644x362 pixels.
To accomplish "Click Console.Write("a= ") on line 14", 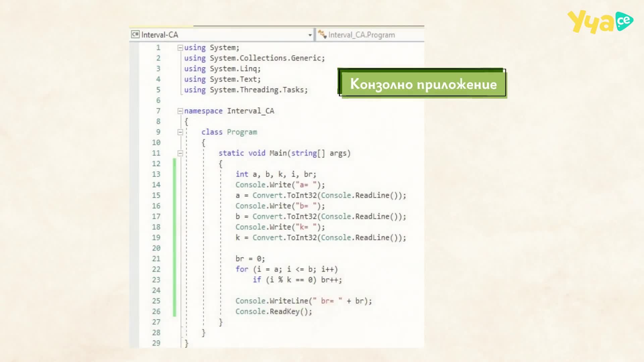I will [x=280, y=185].
